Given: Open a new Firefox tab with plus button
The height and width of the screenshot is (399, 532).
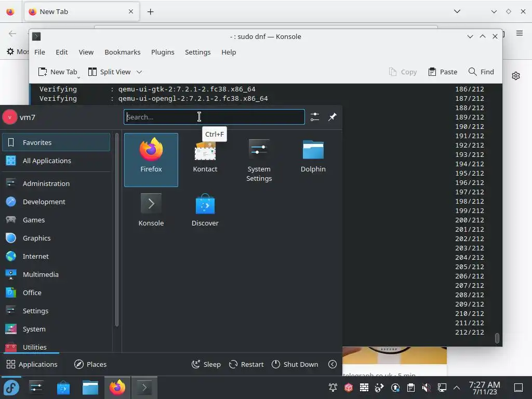Looking at the screenshot, I should 150,12.
